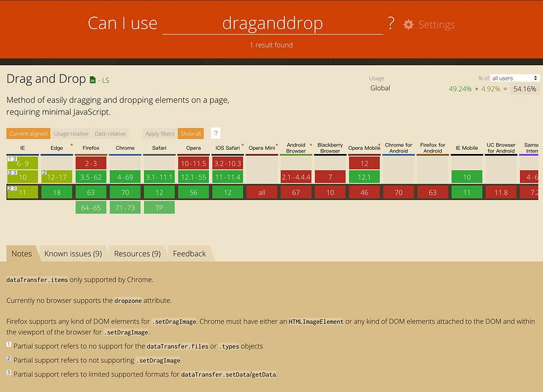Image resolution: width=543 pixels, height=392 pixels.
Task: Select the IE 10 support cell
Action: pyautogui.click(x=22, y=177)
